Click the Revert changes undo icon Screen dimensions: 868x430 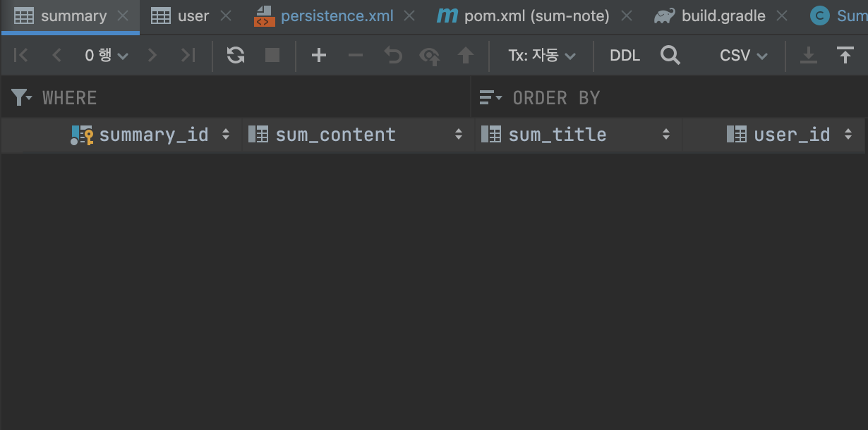(393, 55)
